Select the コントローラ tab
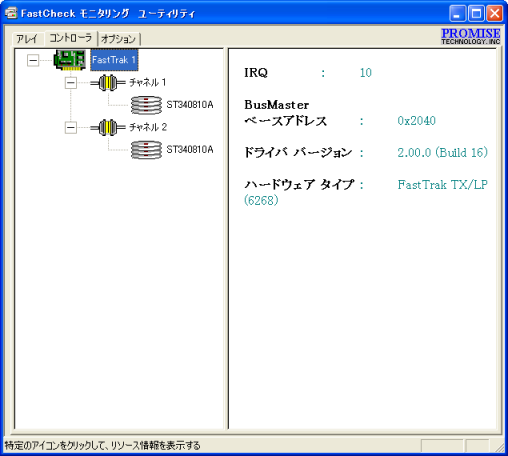The image size is (508, 456). (x=71, y=38)
